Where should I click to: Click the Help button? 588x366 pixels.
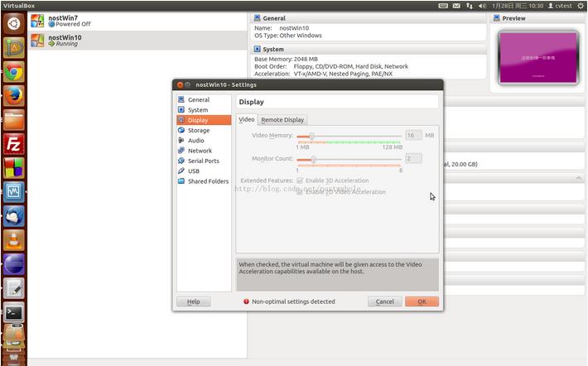coord(194,301)
